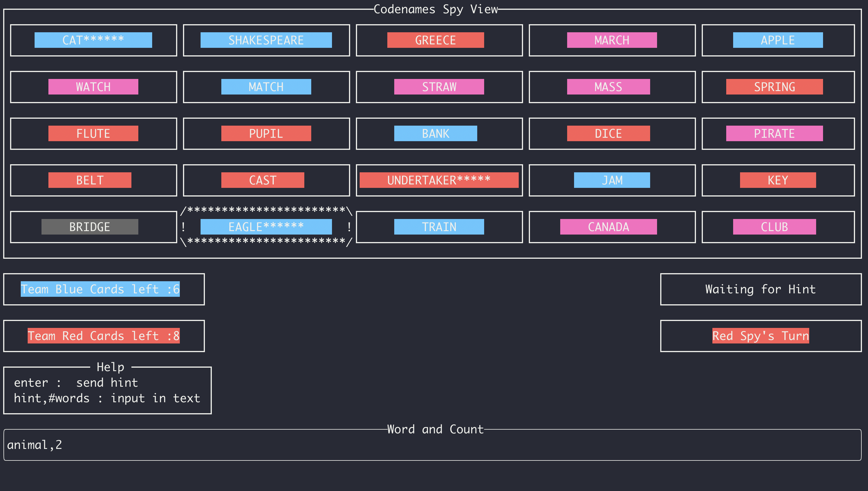Click the grey BRIDGE card
Screen dimensions: 868x491
[93, 227]
